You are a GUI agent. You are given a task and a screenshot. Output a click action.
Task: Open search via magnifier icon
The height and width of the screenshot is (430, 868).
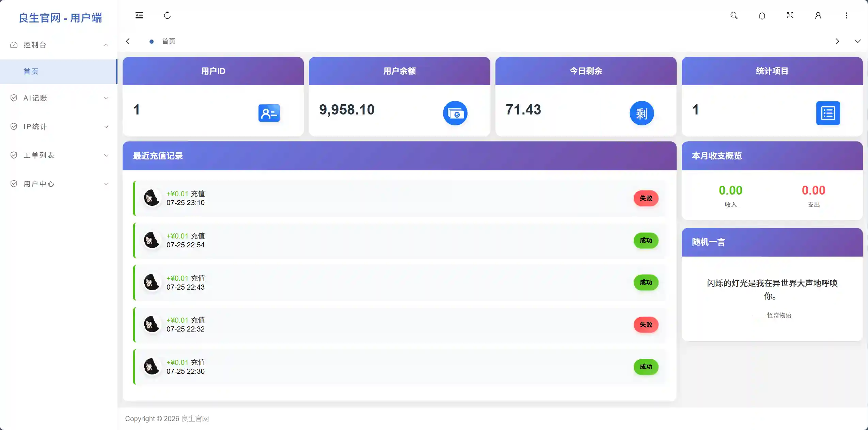pyautogui.click(x=734, y=15)
